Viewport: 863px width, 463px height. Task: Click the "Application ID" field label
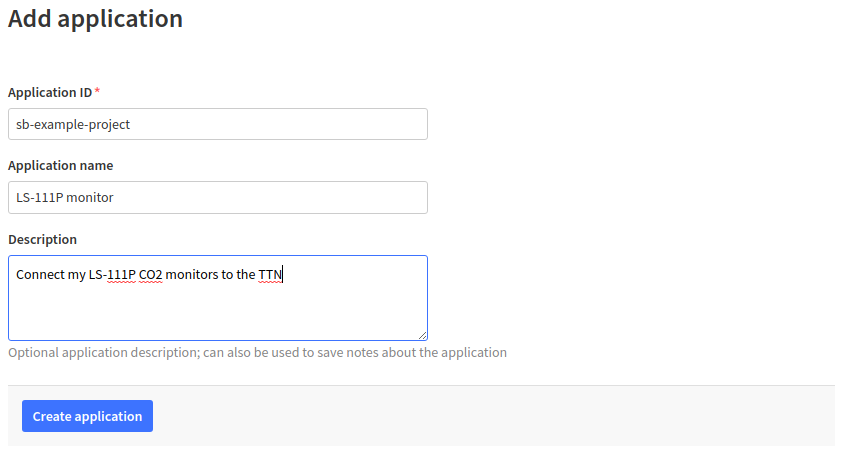(x=50, y=92)
